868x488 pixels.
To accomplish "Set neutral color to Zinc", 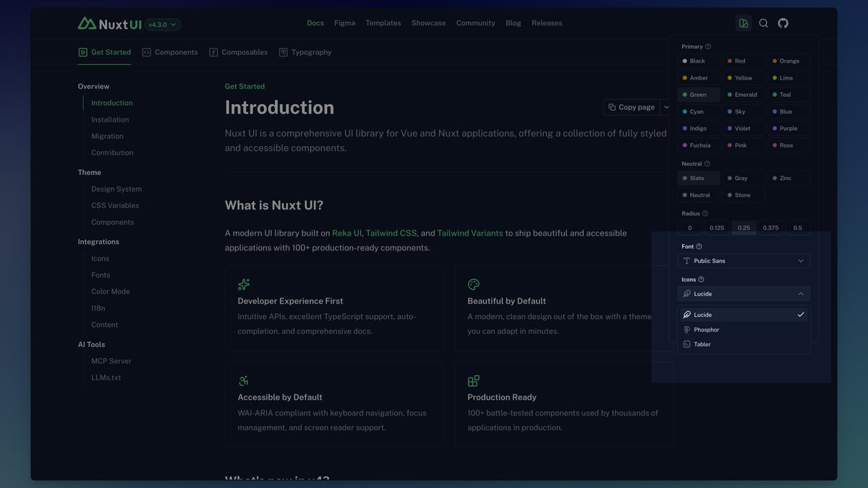I will click(788, 179).
